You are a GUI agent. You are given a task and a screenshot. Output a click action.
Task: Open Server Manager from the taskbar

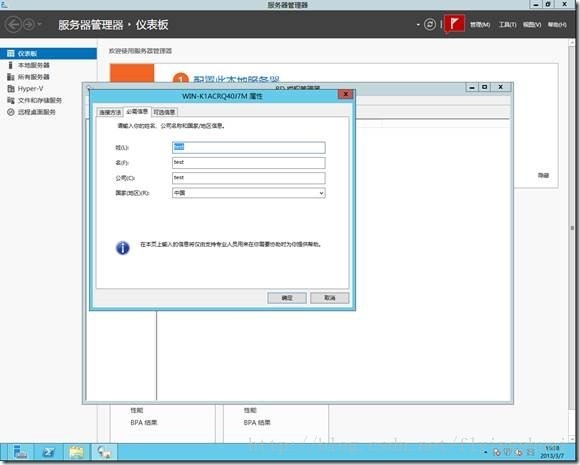pos(20,452)
